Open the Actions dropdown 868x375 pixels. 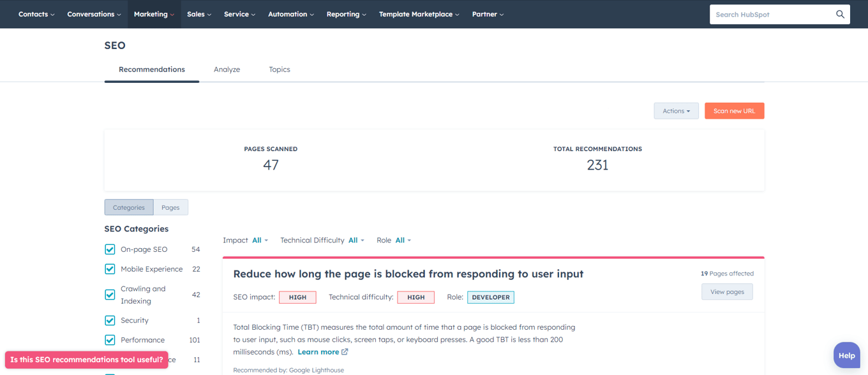click(x=676, y=110)
